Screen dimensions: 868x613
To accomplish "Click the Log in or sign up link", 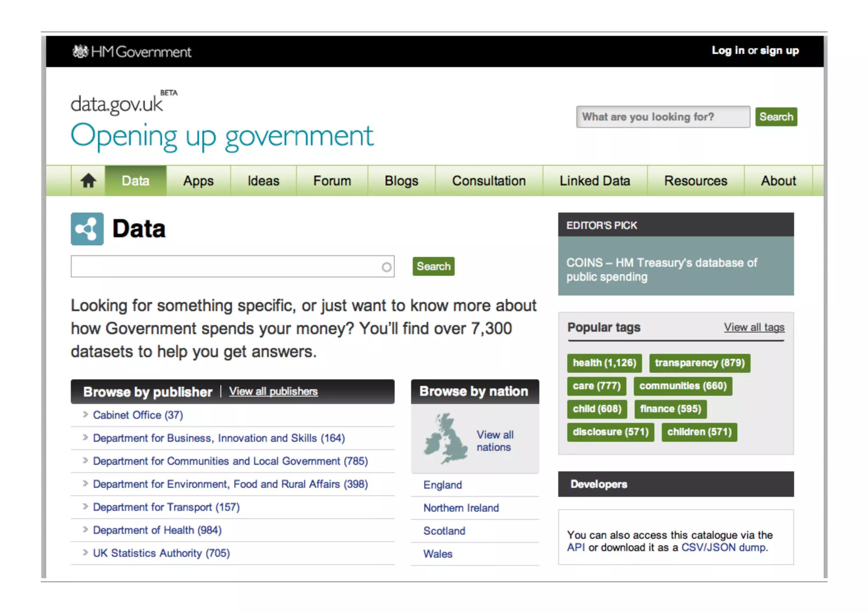I will point(755,51).
